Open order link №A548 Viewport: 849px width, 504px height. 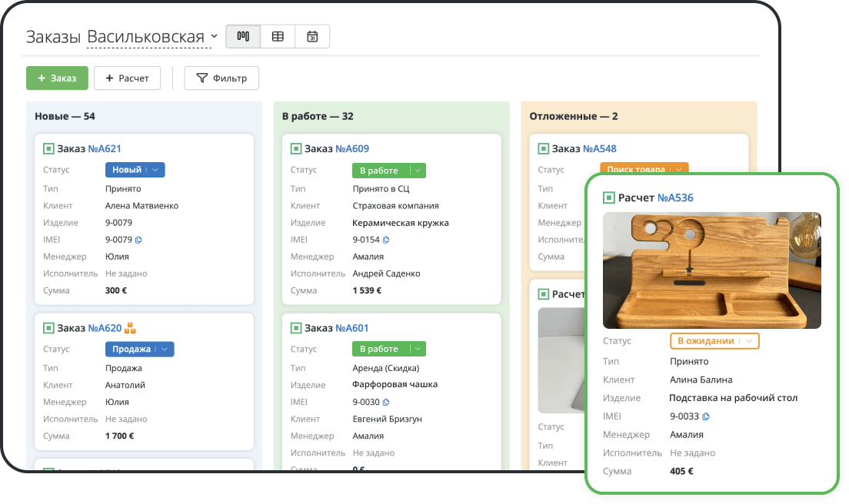[x=599, y=149]
